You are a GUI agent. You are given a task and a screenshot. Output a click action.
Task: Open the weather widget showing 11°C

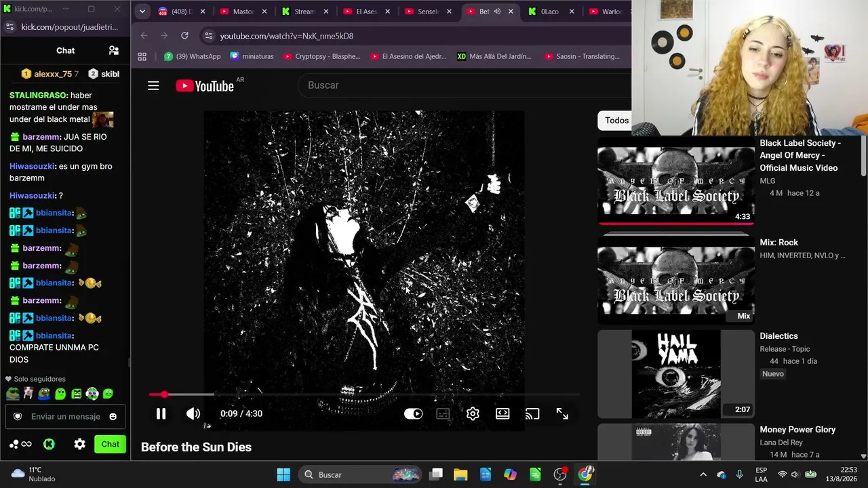[34, 474]
